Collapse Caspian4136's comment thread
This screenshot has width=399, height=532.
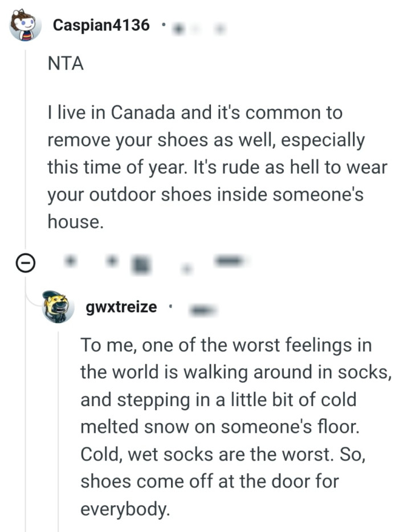pos(25,263)
